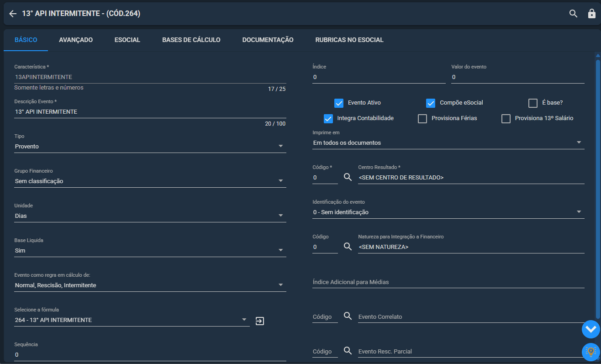
Task: Expand the Base Líquida dropdown
Action: click(x=150, y=250)
